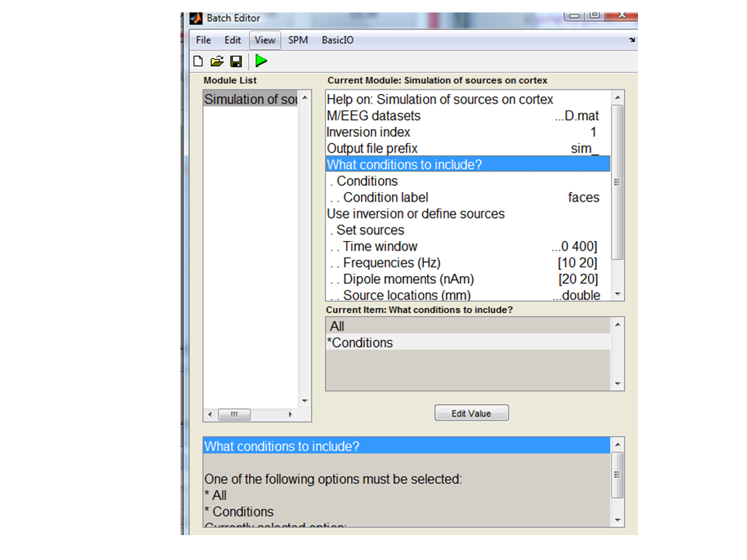747x560 pixels.
Task: Save the batch using floppy disk icon
Action: pos(236,61)
